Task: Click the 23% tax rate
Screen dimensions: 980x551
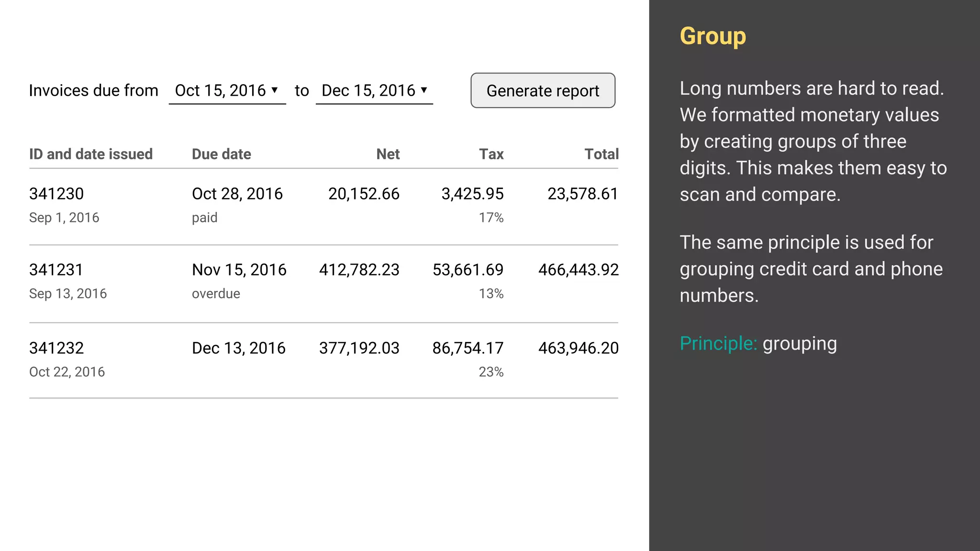Action: pos(491,372)
